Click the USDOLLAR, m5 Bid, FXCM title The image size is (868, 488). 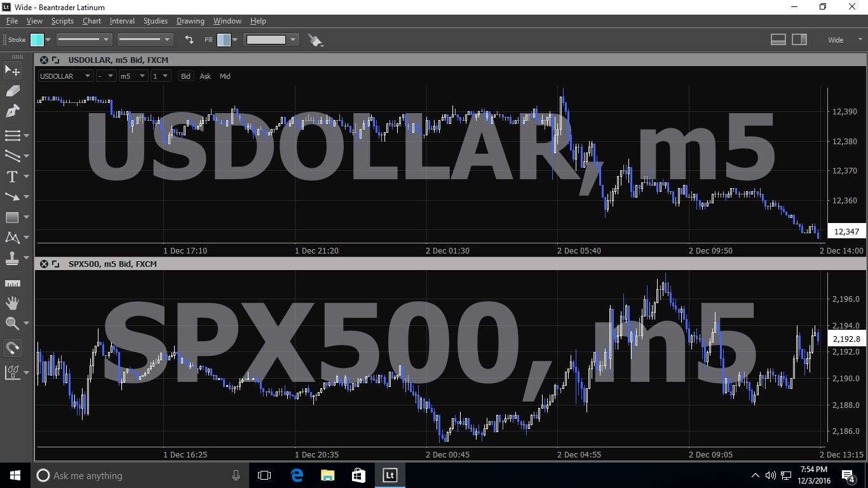[x=118, y=60]
